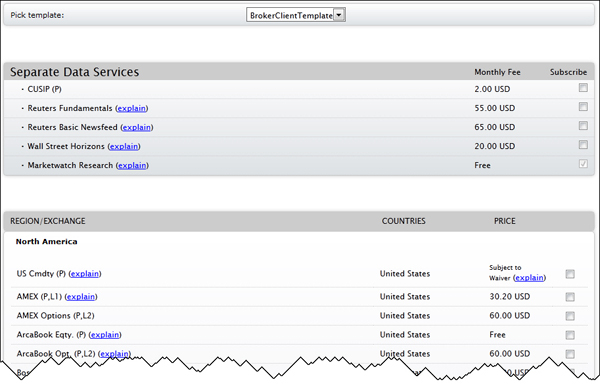The width and height of the screenshot is (600, 384).
Task: Open explain link for Reuters Basic Newsfeed
Action: tap(137, 127)
